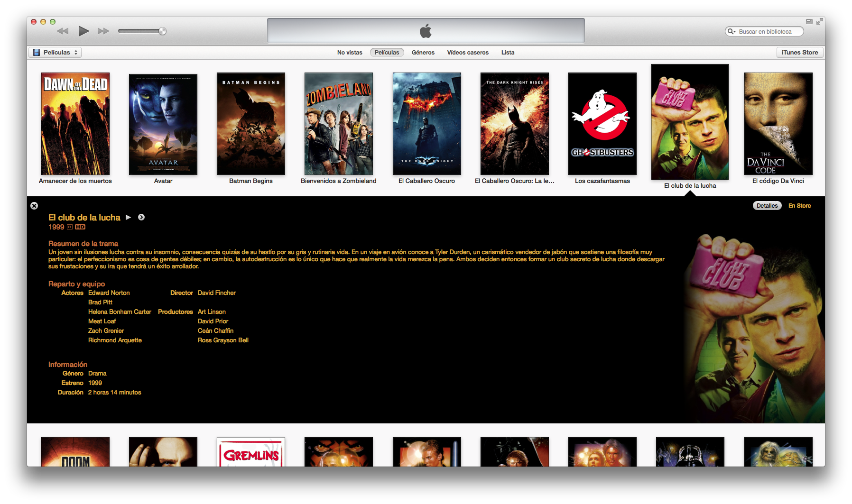Select the Películas tab
The width and height of the screenshot is (852, 504).
[x=387, y=53]
